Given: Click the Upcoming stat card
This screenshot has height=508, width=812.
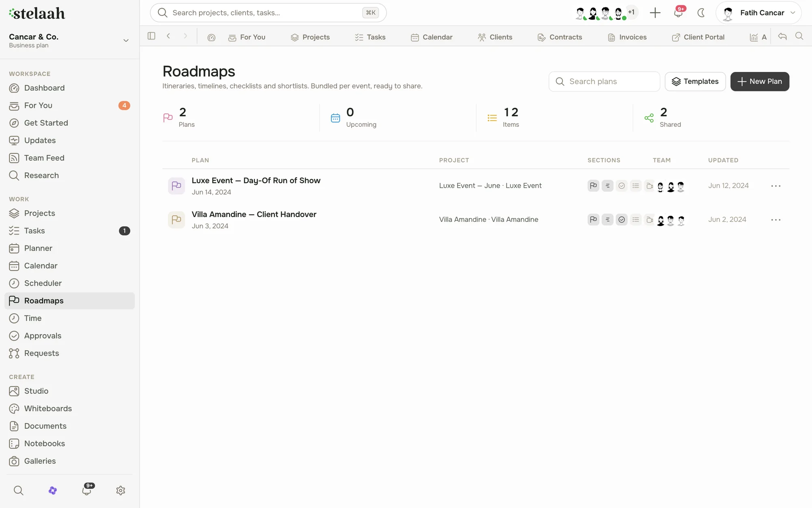Looking at the screenshot, I should coord(398,117).
